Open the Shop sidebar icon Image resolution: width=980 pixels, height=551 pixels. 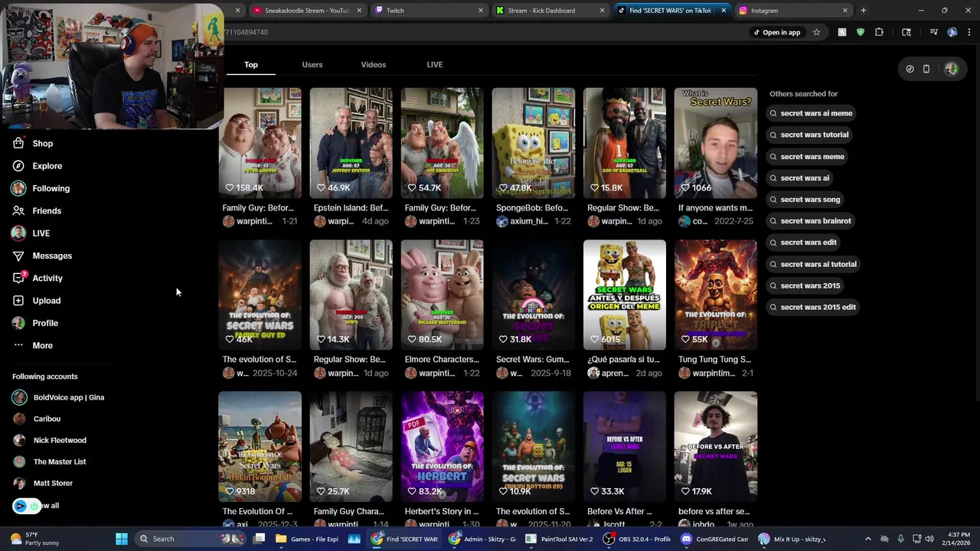18,143
